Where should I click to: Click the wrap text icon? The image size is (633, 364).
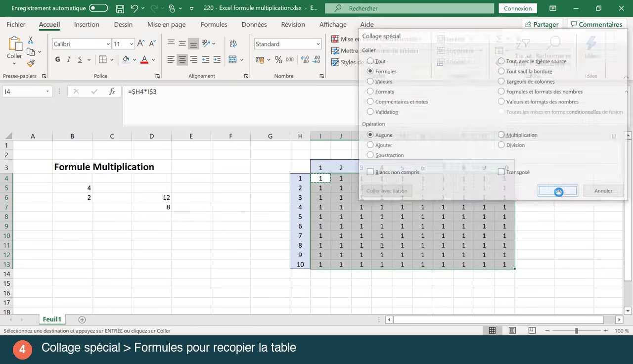233,44
